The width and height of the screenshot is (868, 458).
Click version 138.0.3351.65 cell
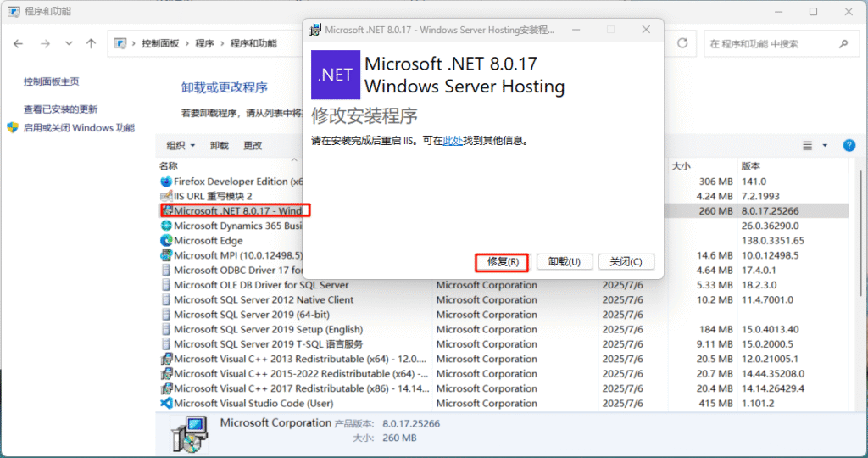[773, 241]
